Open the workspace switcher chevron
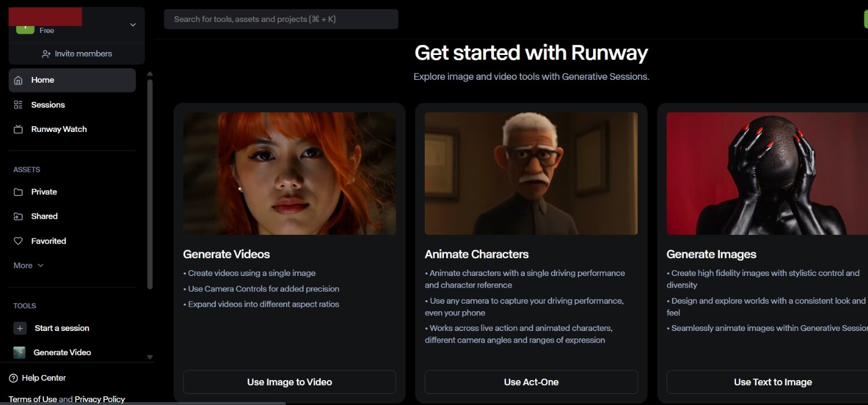 pyautogui.click(x=133, y=25)
